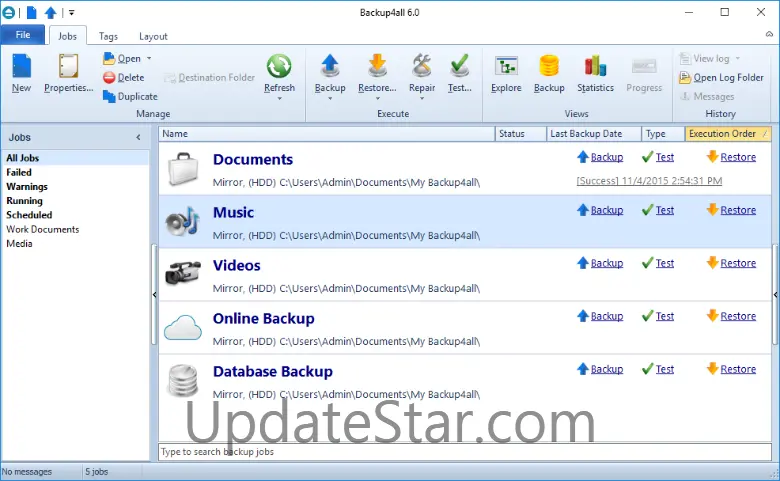Click the Restore ribbon icon
Image resolution: width=780 pixels, height=481 pixels.
tap(377, 66)
